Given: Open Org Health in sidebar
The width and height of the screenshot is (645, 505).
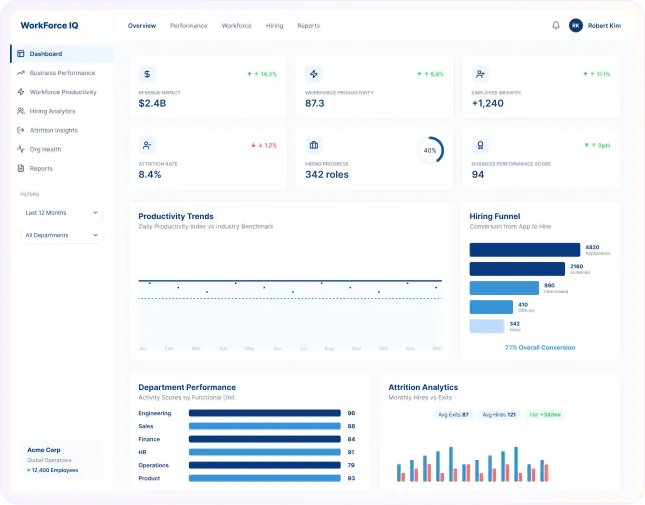Looking at the screenshot, I should coord(62,149).
